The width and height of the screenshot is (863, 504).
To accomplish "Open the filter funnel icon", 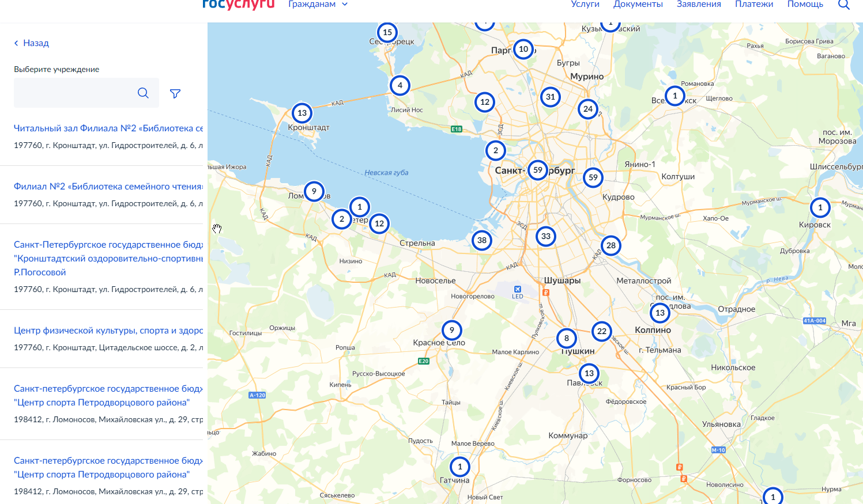I will [175, 93].
